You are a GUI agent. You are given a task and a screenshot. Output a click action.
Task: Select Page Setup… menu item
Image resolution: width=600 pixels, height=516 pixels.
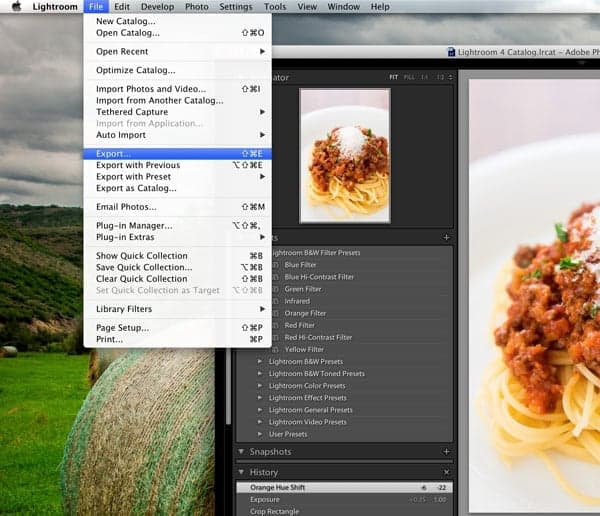pos(178,328)
